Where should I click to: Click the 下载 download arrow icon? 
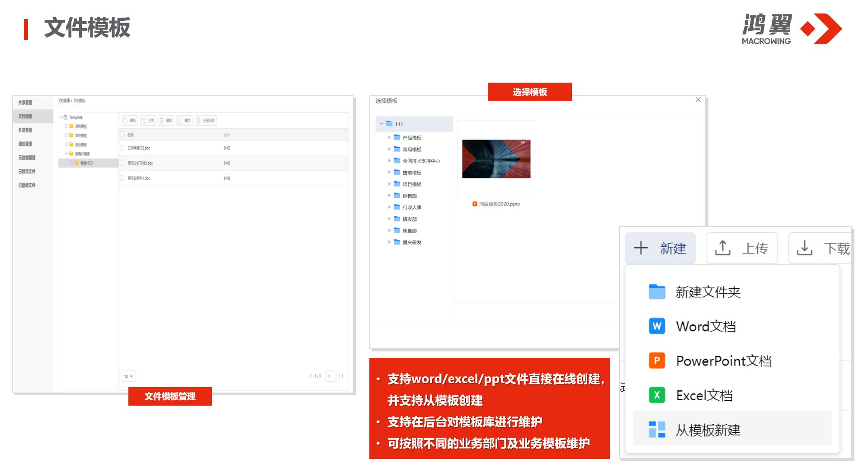(x=804, y=248)
